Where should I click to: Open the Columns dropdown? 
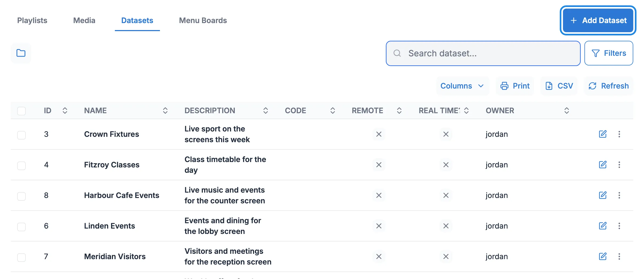[x=462, y=86]
